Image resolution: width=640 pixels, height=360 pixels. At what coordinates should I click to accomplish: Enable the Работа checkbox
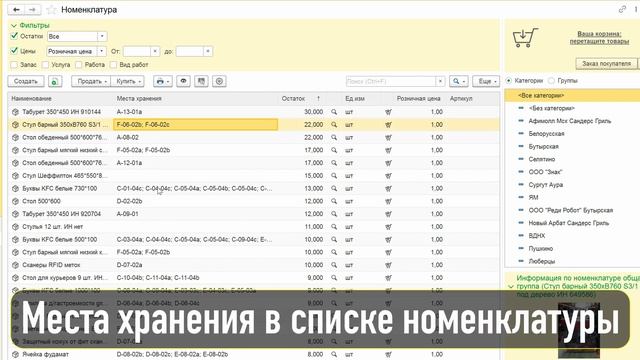(x=79, y=65)
